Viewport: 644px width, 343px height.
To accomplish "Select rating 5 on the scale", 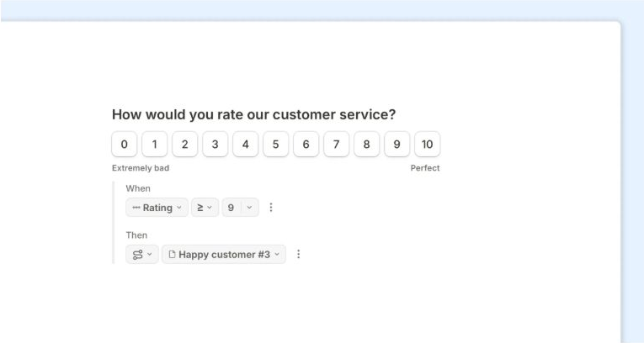I will 275,144.
